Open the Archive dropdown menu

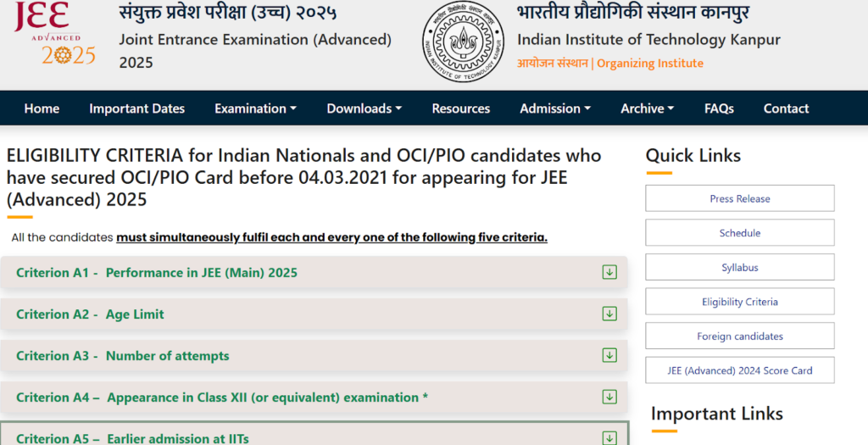[x=647, y=108]
